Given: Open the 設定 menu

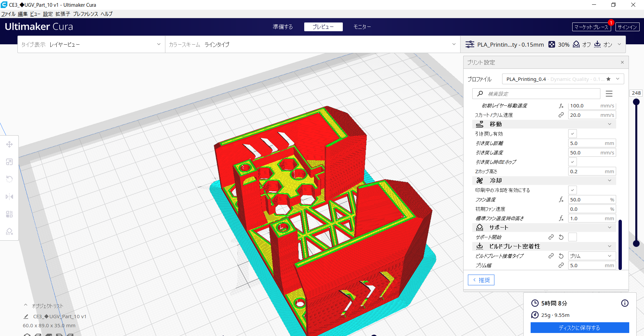Looking at the screenshot, I should (x=48, y=14).
